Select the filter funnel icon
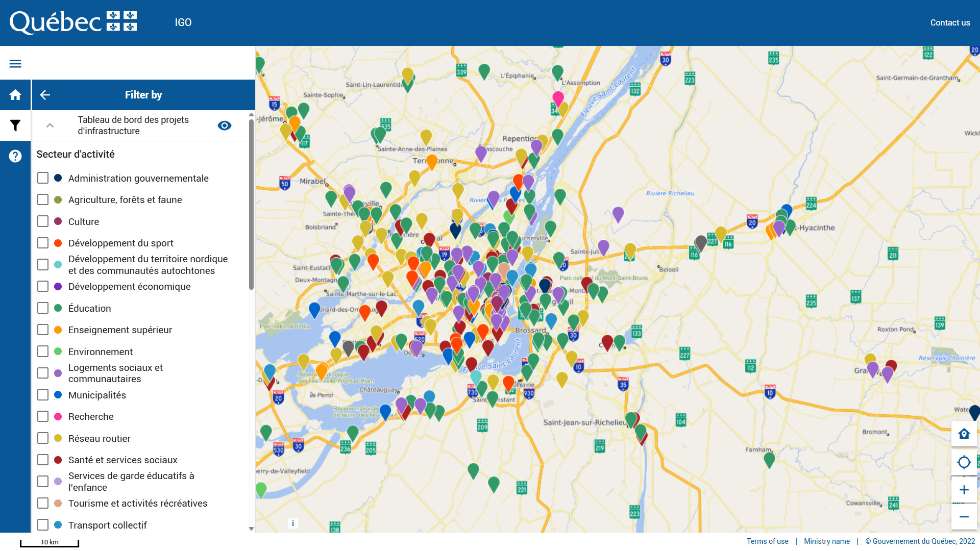Viewport: 980px width, 551px height. point(15,126)
